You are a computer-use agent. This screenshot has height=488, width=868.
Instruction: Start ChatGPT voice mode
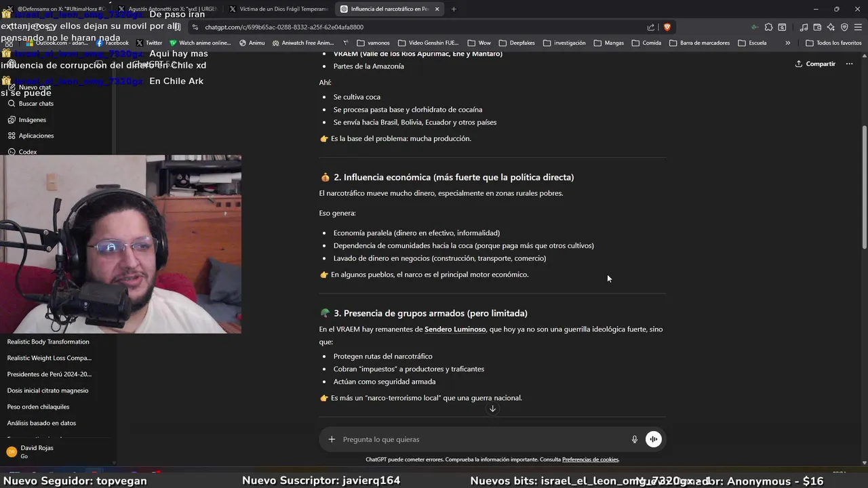(x=653, y=439)
